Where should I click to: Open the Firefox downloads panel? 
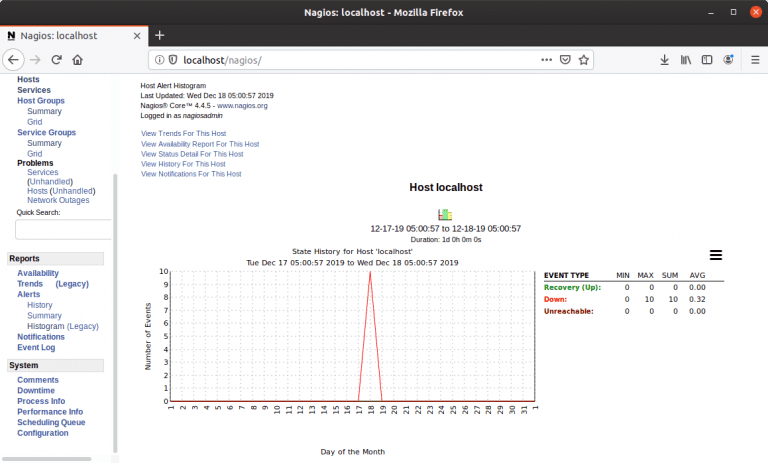click(x=664, y=60)
